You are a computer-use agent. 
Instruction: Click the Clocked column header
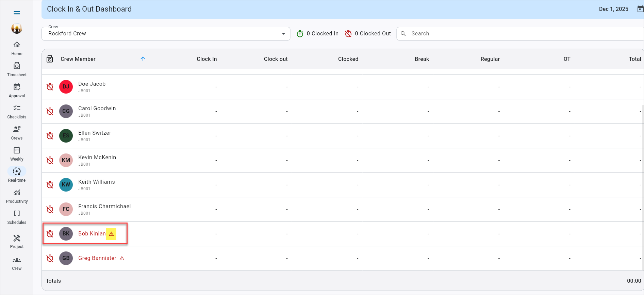point(348,59)
